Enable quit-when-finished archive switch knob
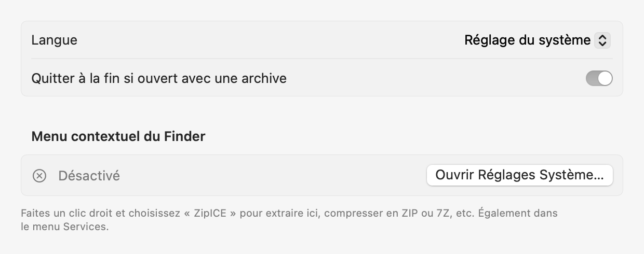This screenshot has width=644, height=254. [x=605, y=79]
